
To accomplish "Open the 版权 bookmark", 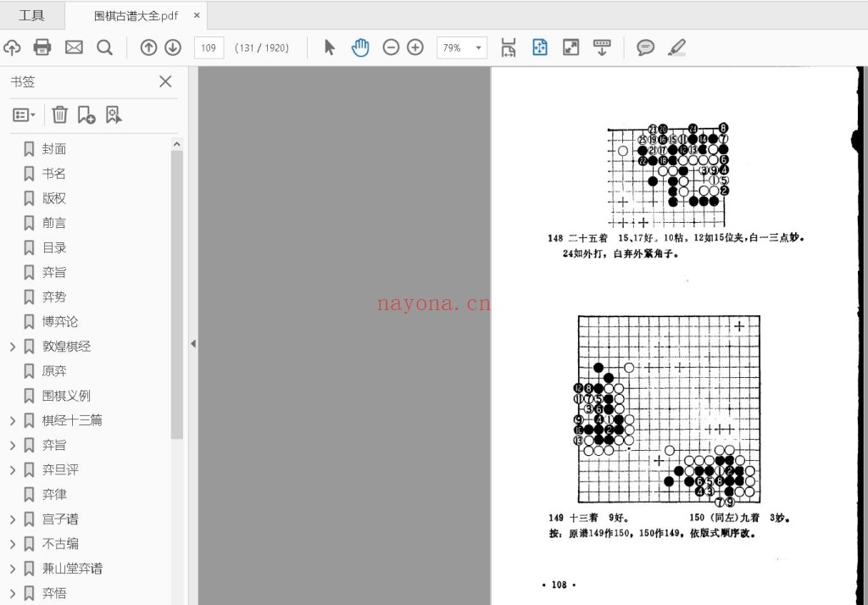I will click(x=54, y=198).
